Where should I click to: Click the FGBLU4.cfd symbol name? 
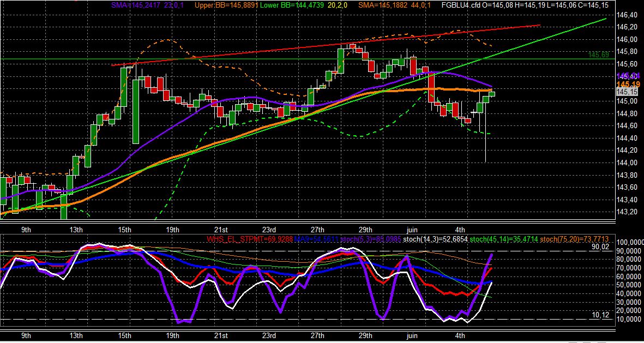point(461,5)
